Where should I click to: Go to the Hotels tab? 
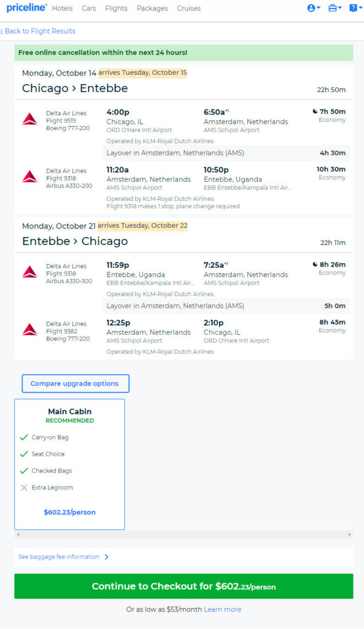tap(63, 9)
